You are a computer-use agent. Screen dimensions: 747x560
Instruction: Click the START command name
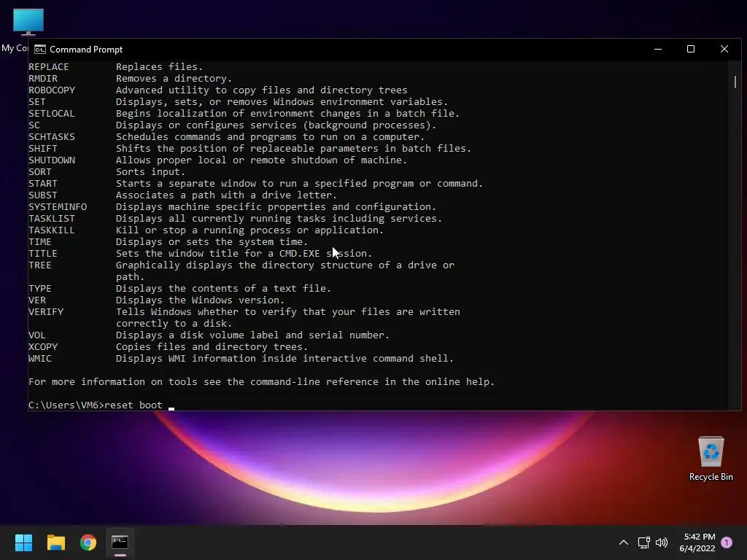click(43, 183)
